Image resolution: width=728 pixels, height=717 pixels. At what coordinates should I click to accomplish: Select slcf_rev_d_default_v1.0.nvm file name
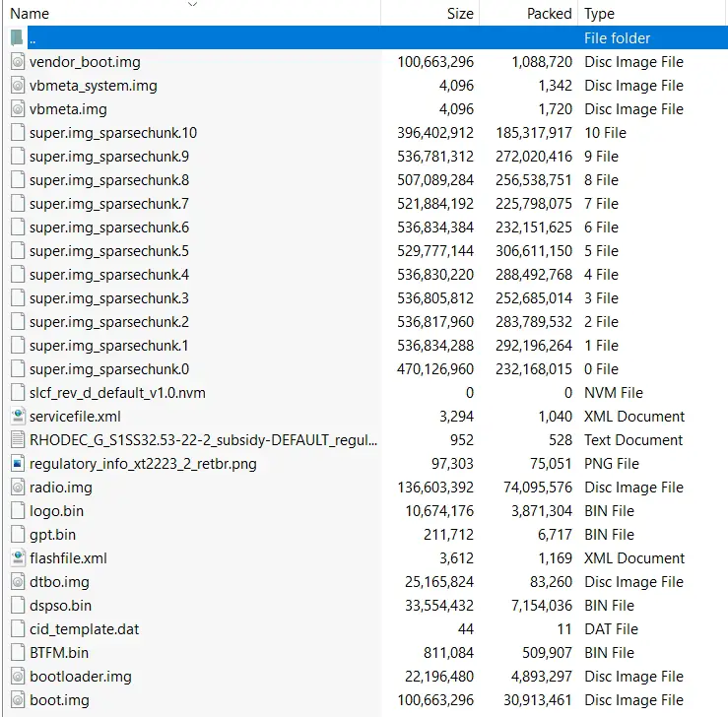point(117,393)
